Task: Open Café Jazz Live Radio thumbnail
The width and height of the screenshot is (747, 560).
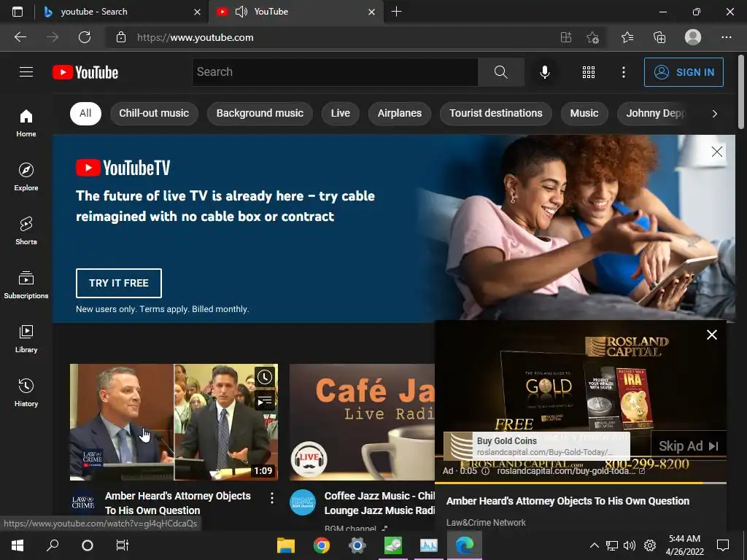Action: (362, 422)
